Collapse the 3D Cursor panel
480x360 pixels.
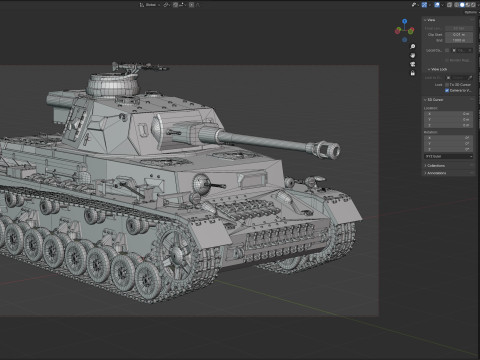(x=433, y=100)
